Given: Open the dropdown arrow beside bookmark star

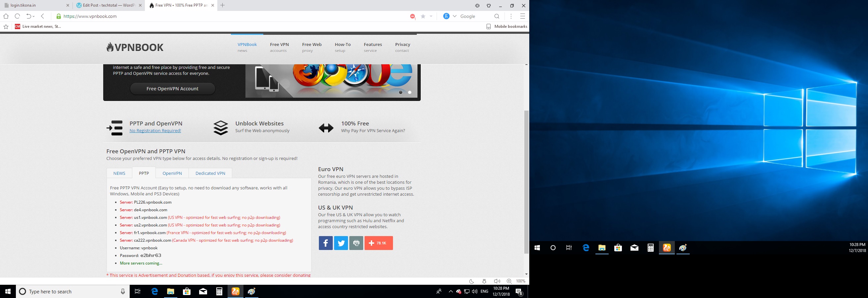Looking at the screenshot, I should point(431,16).
